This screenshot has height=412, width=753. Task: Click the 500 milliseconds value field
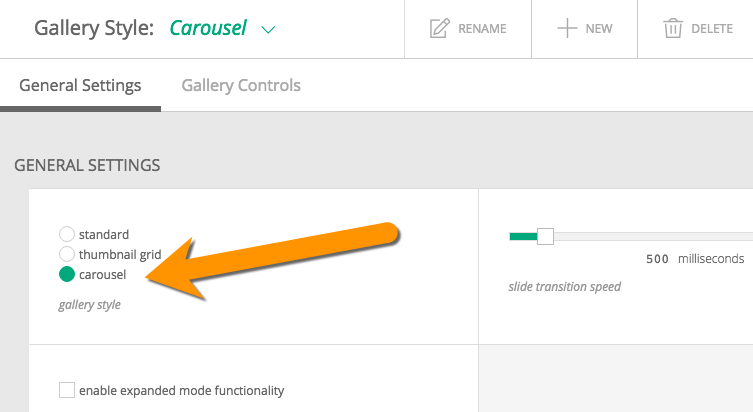[x=657, y=259]
